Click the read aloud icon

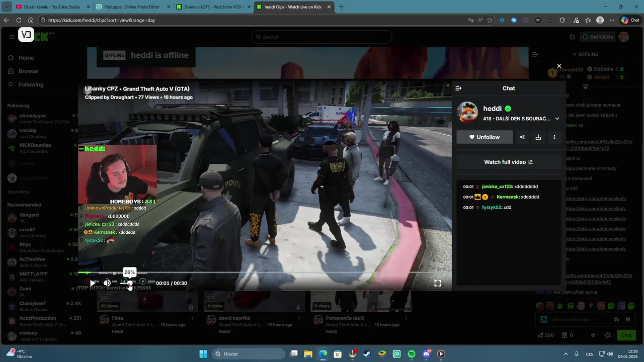(480, 20)
